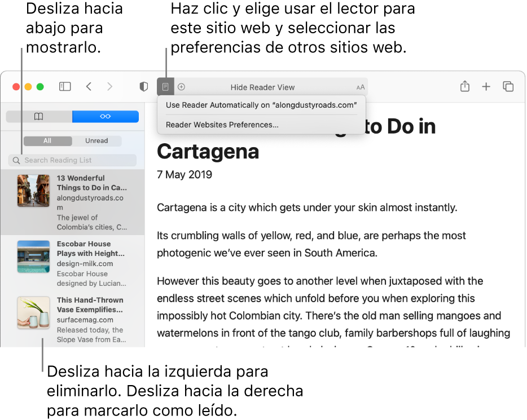Viewport: 527px width, 420px height.
Task: Open the Share button
Action: pos(465,86)
